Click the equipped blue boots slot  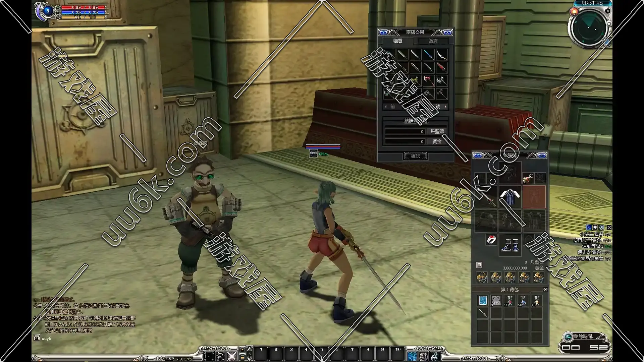click(x=510, y=245)
